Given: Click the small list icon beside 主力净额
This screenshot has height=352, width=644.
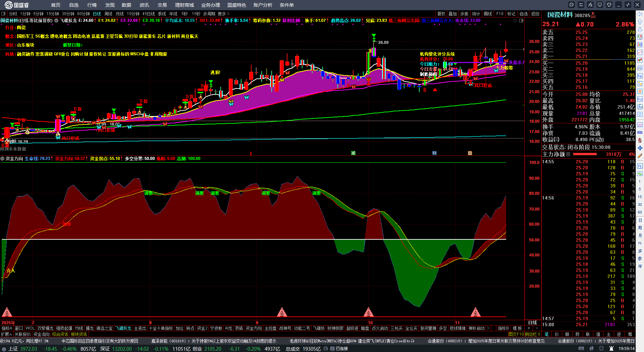Looking at the screenshot, I should click(568, 154).
